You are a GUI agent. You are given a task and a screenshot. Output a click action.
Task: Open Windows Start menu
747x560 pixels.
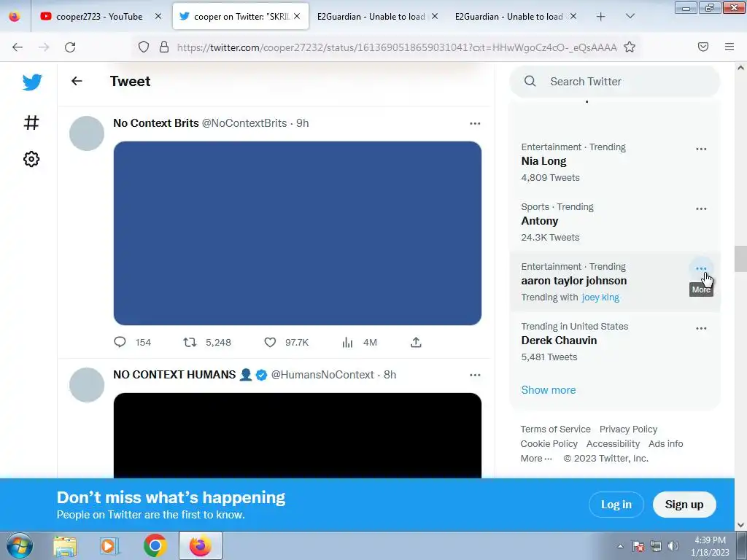click(20, 546)
